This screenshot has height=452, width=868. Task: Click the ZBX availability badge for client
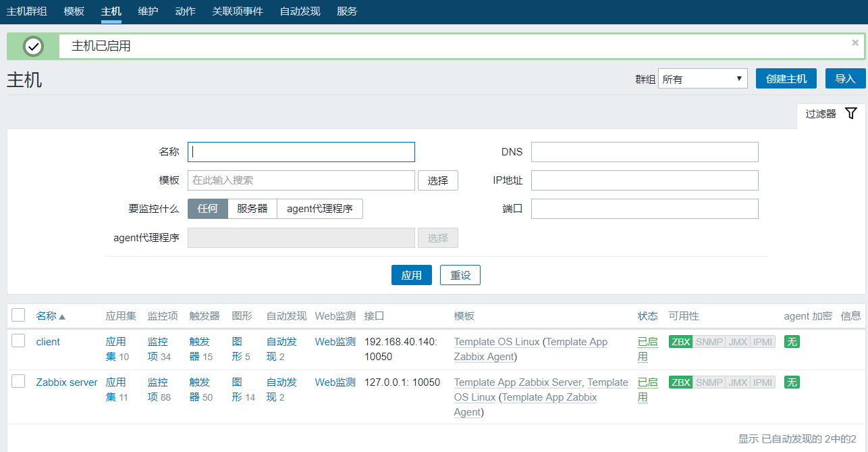click(x=681, y=342)
